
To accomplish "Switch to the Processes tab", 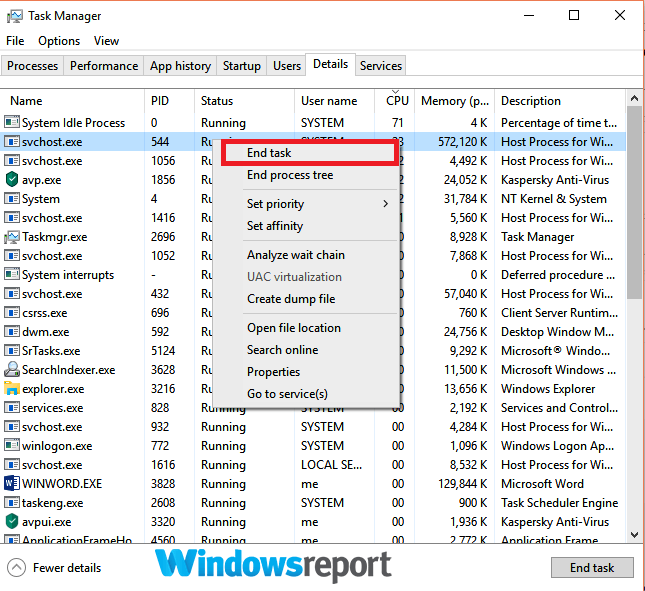I will (x=32, y=66).
